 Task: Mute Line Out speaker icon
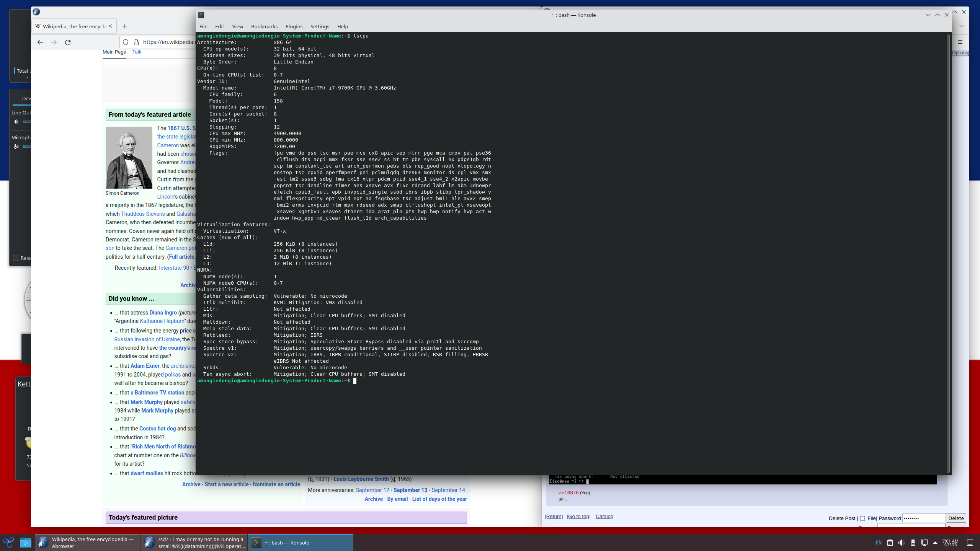(x=16, y=122)
